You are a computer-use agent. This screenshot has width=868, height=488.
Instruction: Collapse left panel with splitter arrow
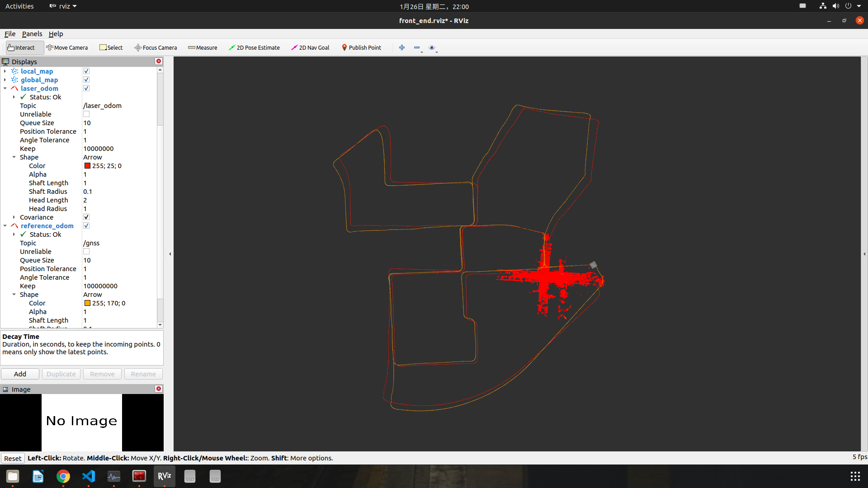[170, 254]
